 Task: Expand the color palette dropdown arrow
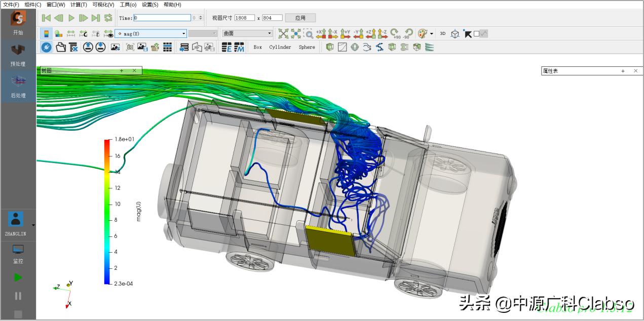[x=432, y=34]
